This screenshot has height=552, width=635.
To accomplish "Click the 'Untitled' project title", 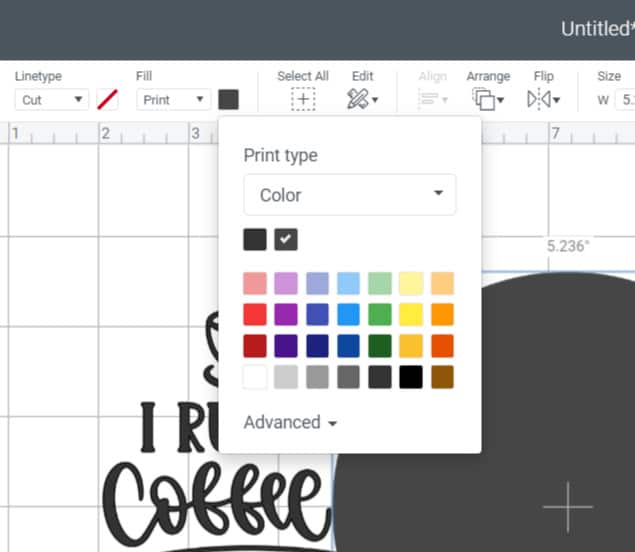I will click(598, 29).
